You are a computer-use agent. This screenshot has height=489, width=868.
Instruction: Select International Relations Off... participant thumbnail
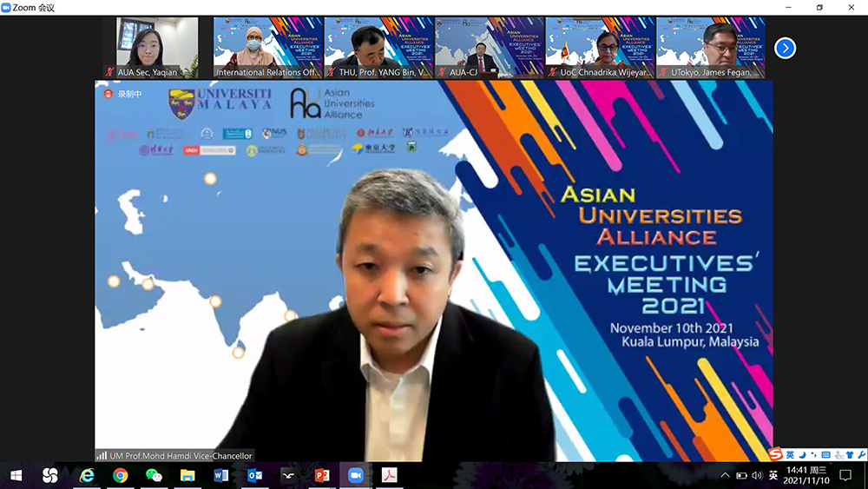click(x=268, y=48)
